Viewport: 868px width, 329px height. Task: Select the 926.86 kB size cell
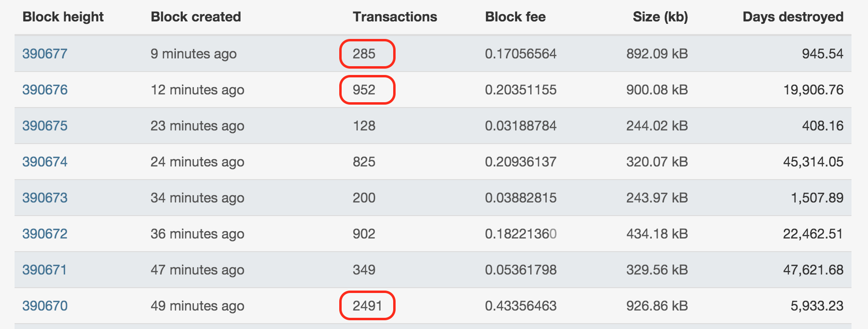tap(657, 306)
